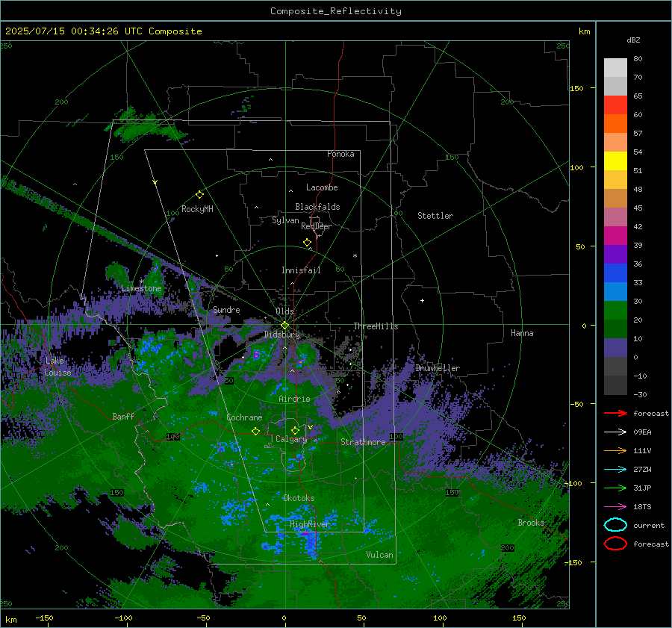Click the Drumheller label
This screenshot has width=672, height=628.
coord(438,368)
